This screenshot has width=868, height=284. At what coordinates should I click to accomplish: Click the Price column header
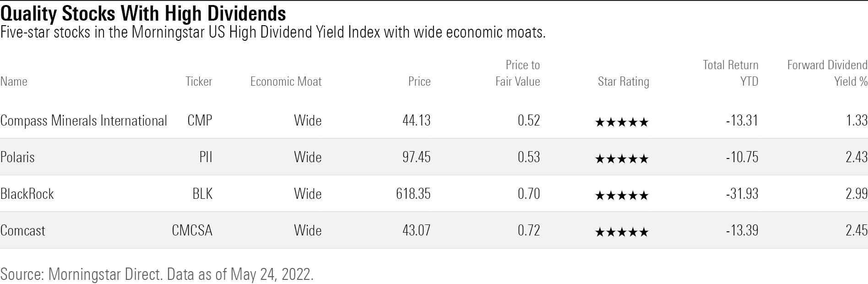point(419,82)
